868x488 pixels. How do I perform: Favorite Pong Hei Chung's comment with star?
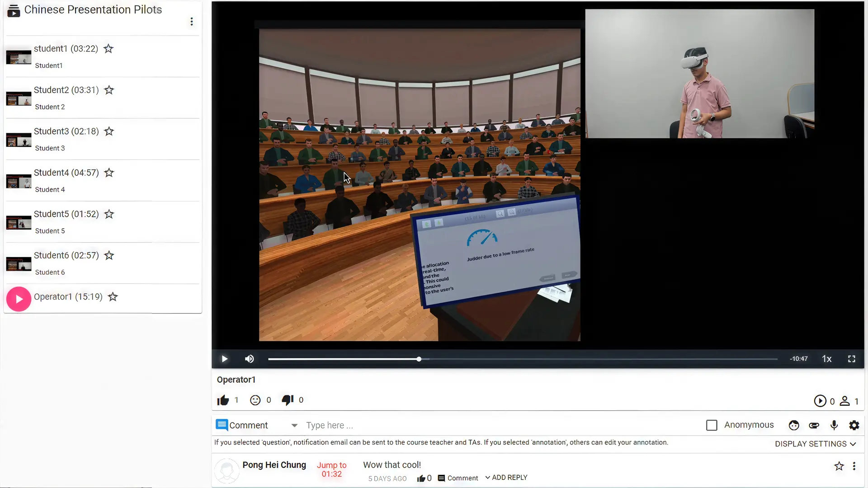pyautogui.click(x=839, y=466)
